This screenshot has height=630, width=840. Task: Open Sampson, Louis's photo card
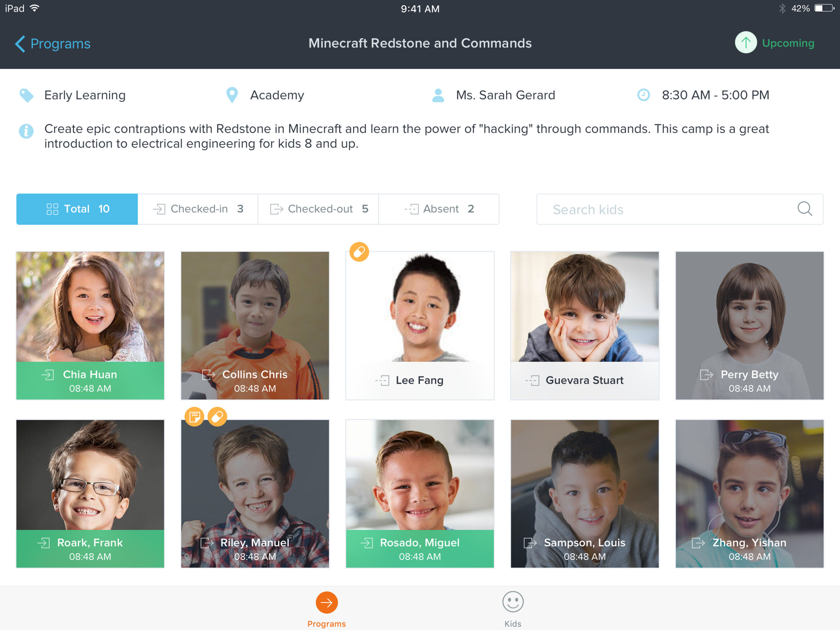(x=584, y=494)
